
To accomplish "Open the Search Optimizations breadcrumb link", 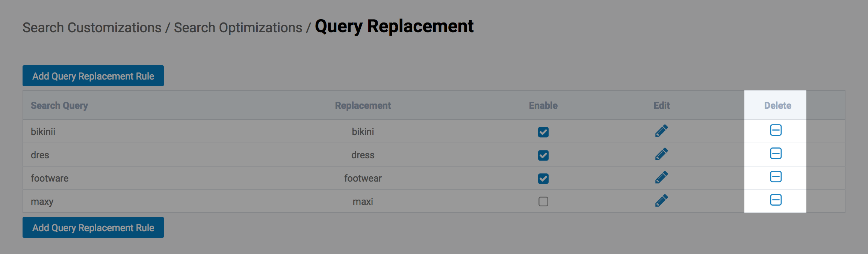I will click(x=238, y=28).
